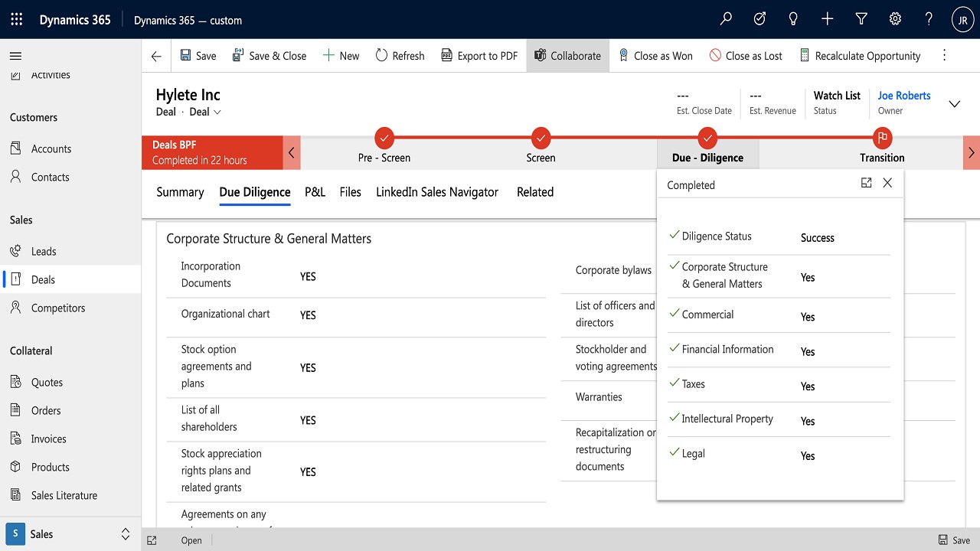
Task: Open the Related tab
Action: click(535, 192)
